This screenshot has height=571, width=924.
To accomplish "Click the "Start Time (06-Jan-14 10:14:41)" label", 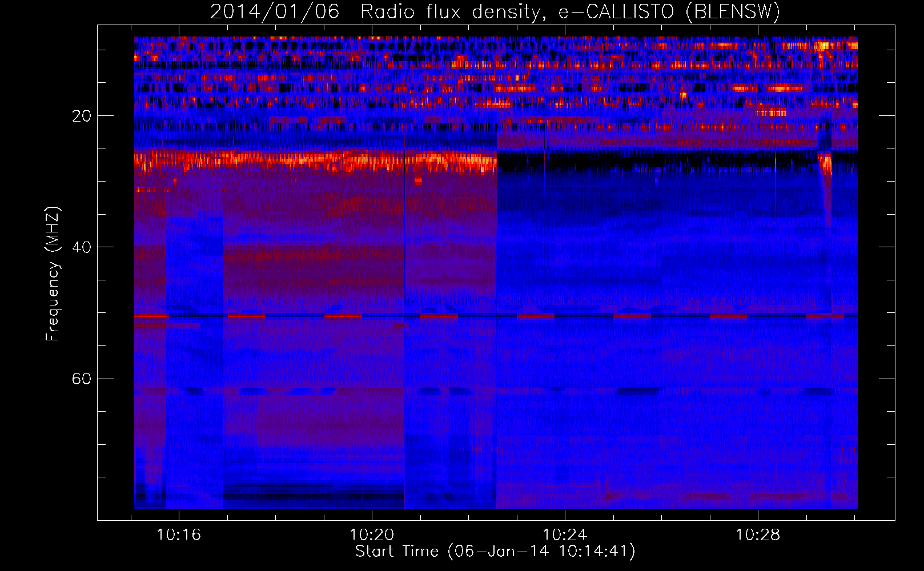I will click(495, 552).
